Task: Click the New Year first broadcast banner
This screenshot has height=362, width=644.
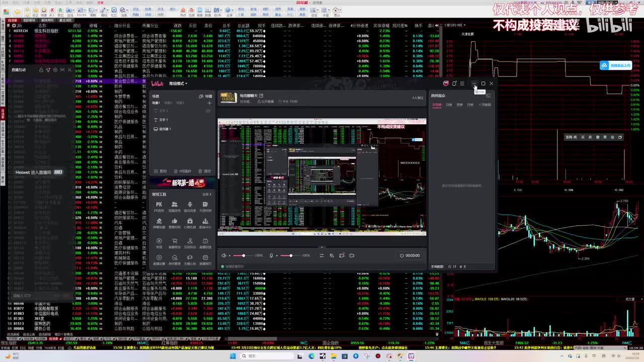Action: [x=183, y=183]
